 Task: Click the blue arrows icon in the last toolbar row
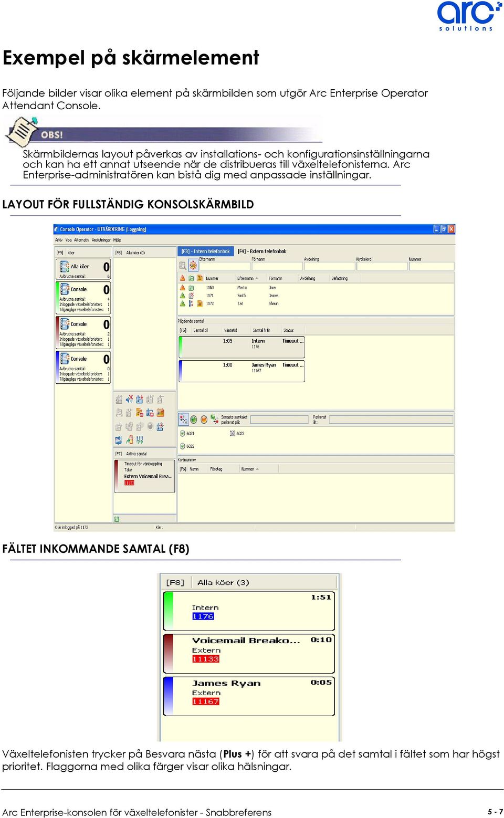(140, 440)
